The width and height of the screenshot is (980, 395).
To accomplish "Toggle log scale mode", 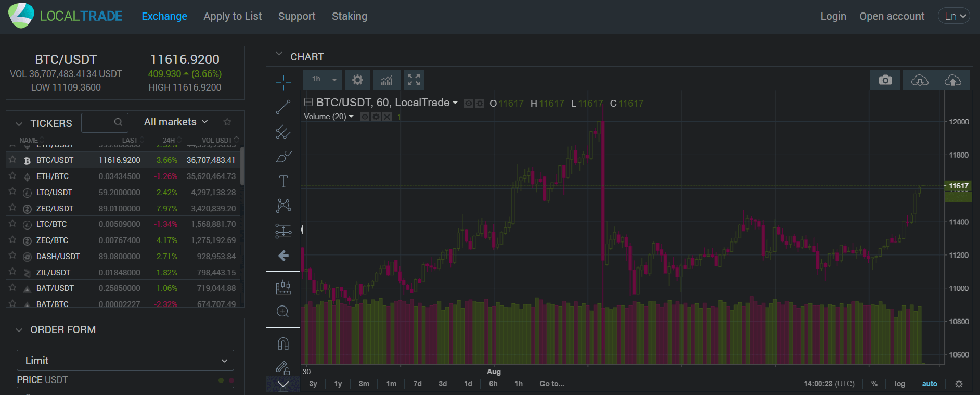I will tap(900, 384).
